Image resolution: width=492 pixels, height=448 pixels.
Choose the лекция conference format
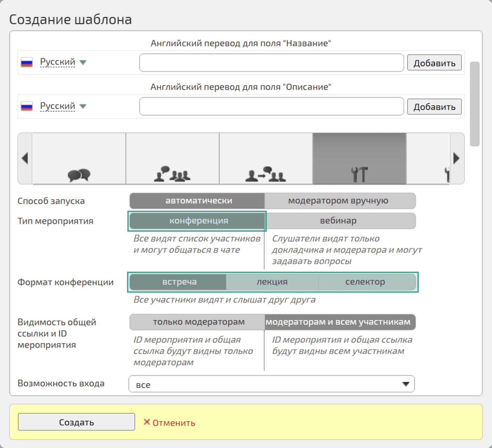(x=272, y=282)
